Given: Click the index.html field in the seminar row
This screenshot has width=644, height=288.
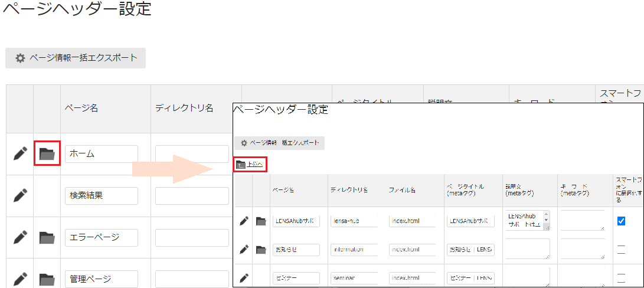Looking at the screenshot, I should [413, 278].
